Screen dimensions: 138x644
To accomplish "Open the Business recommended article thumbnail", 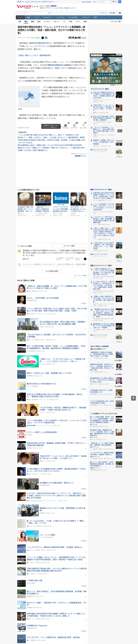I will click(61, 199).
